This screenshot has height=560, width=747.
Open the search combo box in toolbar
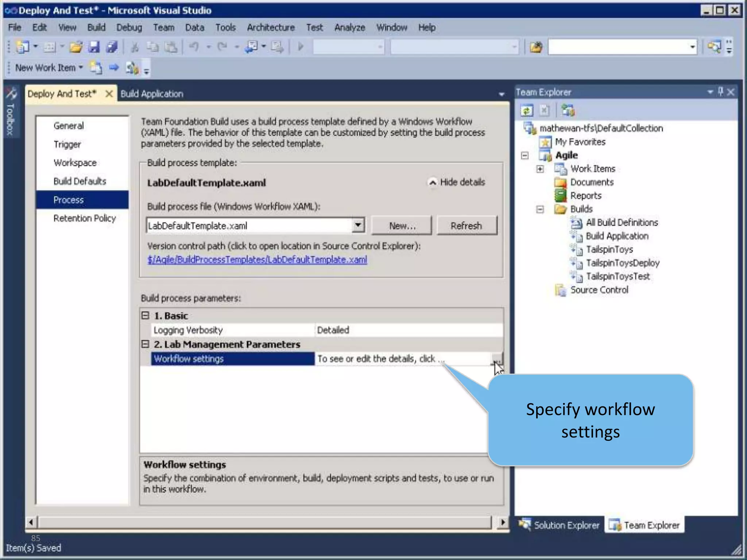[692, 47]
